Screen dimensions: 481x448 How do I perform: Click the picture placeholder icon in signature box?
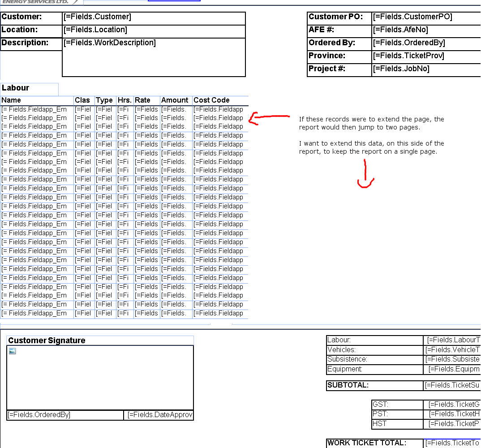pos(12,351)
